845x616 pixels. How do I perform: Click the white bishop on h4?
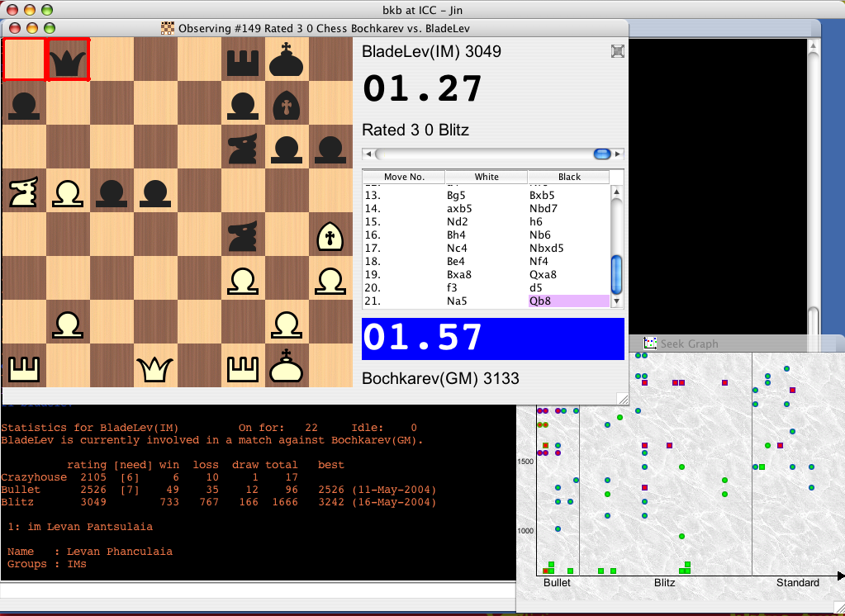tap(330, 235)
